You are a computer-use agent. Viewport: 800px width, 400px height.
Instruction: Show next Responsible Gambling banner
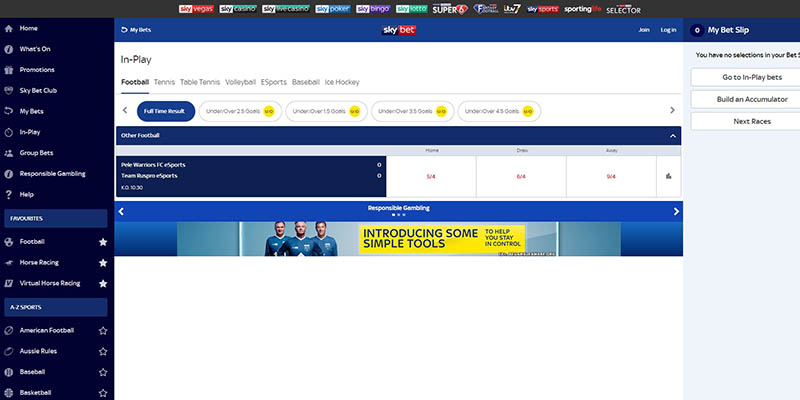tap(676, 211)
